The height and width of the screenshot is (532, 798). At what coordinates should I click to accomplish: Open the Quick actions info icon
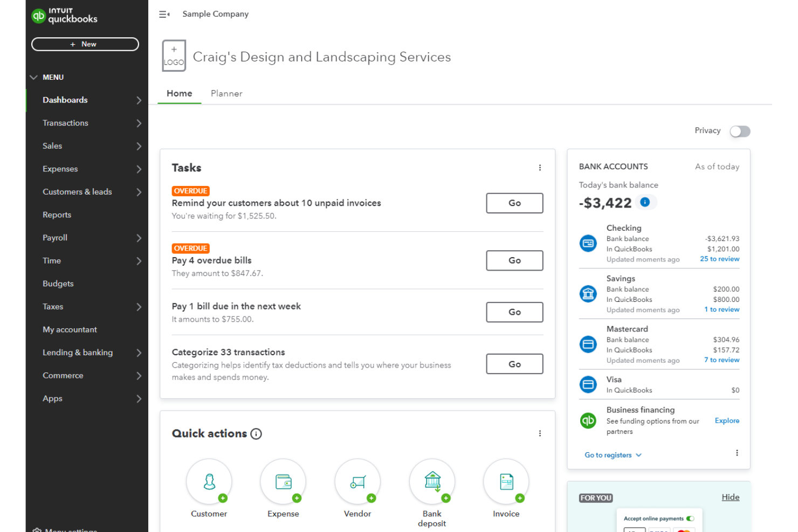pyautogui.click(x=256, y=433)
